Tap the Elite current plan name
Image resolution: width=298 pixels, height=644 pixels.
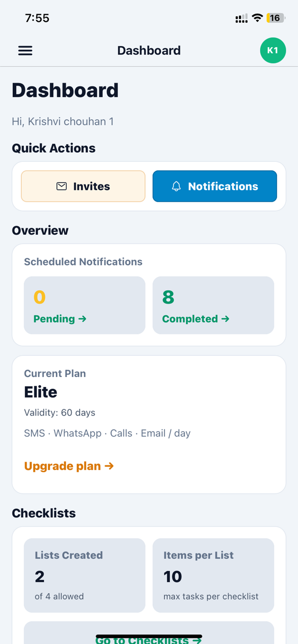[41, 392]
